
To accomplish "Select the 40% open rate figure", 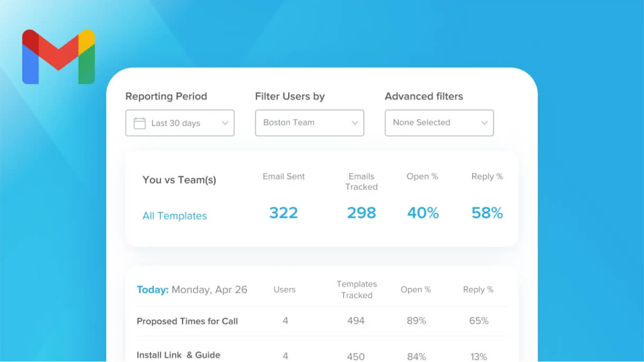I will (423, 213).
